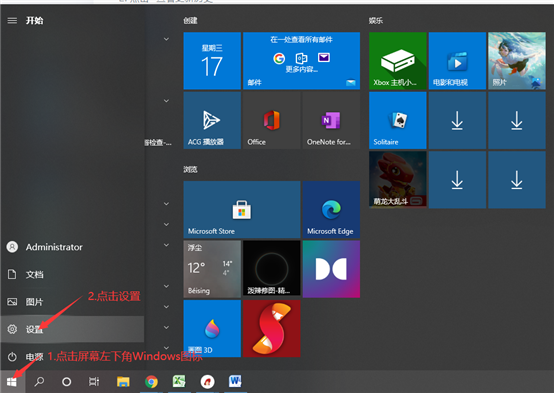This screenshot has width=554, height=393.
Task: Launch Google Chrome from taskbar
Action: tap(151, 382)
